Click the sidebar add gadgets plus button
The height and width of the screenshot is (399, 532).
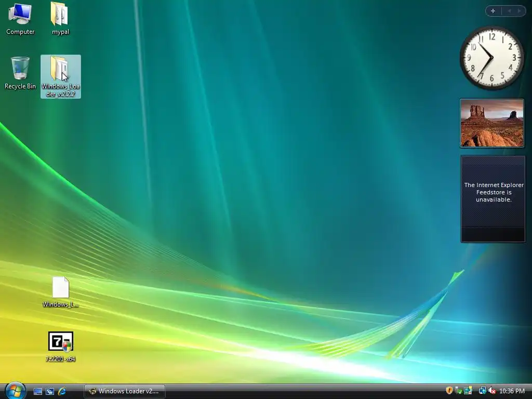[493, 11]
